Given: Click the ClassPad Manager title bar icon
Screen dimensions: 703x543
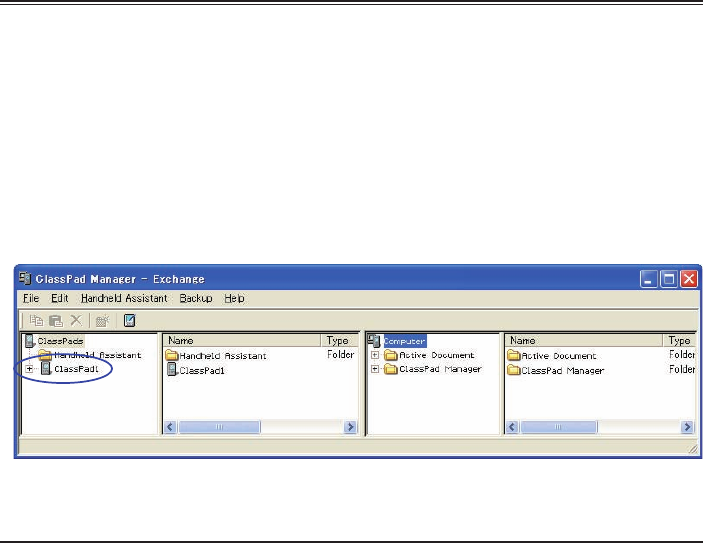Looking at the screenshot, I should (25, 278).
